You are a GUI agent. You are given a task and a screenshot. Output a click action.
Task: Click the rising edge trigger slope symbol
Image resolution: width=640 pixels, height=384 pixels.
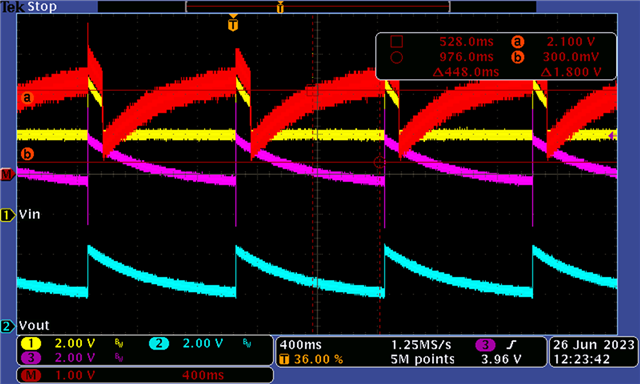tap(511, 345)
